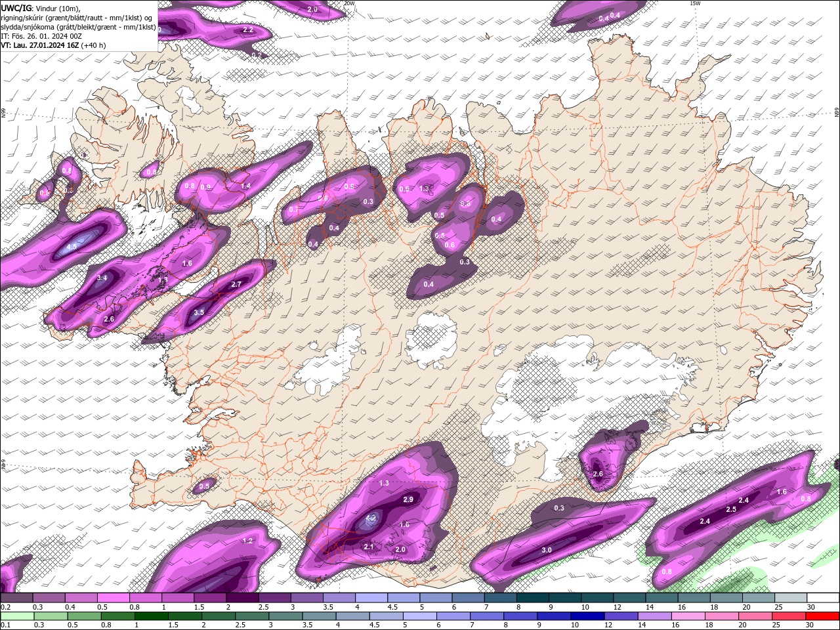Screen dimensions: 840x630
Task: Click the 0.9 snowfall value on the map
Action: [205, 187]
